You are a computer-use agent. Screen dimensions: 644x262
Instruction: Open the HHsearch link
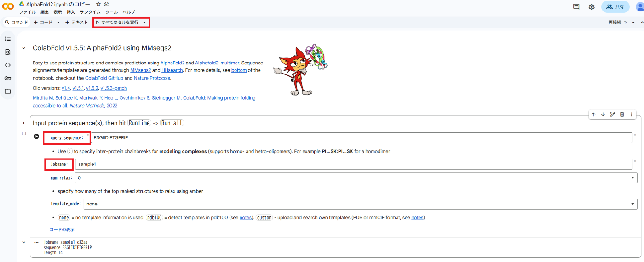172,70
